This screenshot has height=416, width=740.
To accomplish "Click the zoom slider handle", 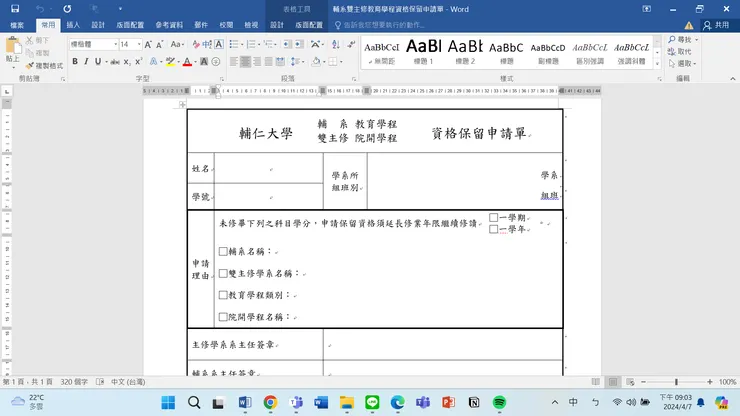I will click(x=676, y=382).
